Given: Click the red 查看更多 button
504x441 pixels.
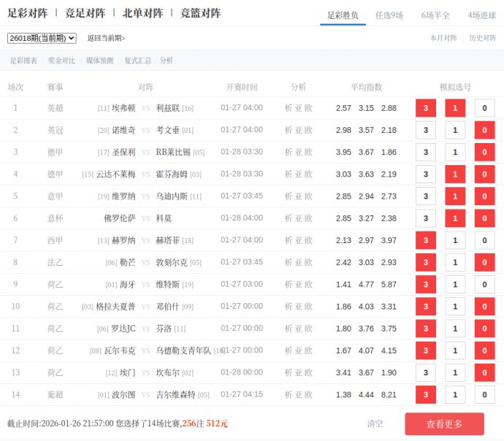Looking at the screenshot, I should (x=444, y=424).
